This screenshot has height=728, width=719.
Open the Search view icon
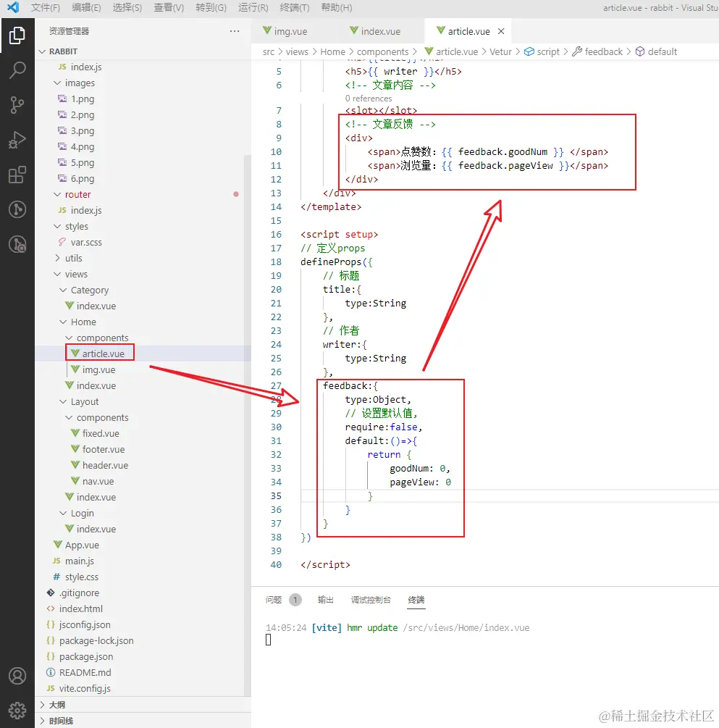pyautogui.click(x=17, y=70)
